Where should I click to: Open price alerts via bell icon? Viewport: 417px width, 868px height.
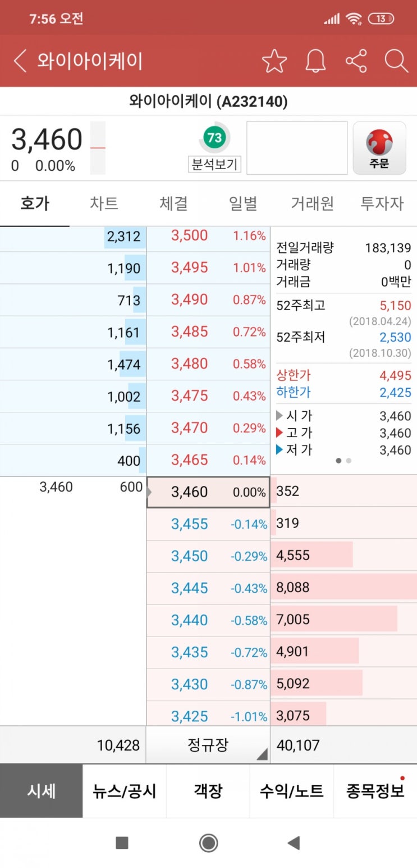315,60
